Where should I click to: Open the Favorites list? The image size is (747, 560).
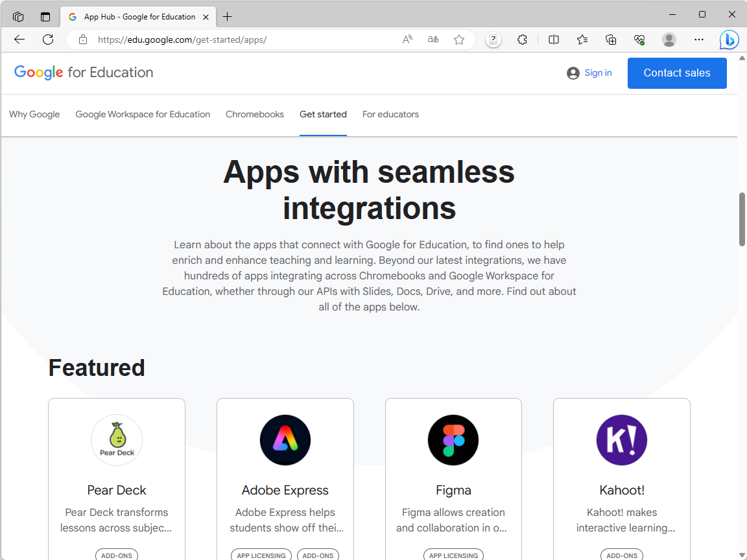(x=582, y=40)
